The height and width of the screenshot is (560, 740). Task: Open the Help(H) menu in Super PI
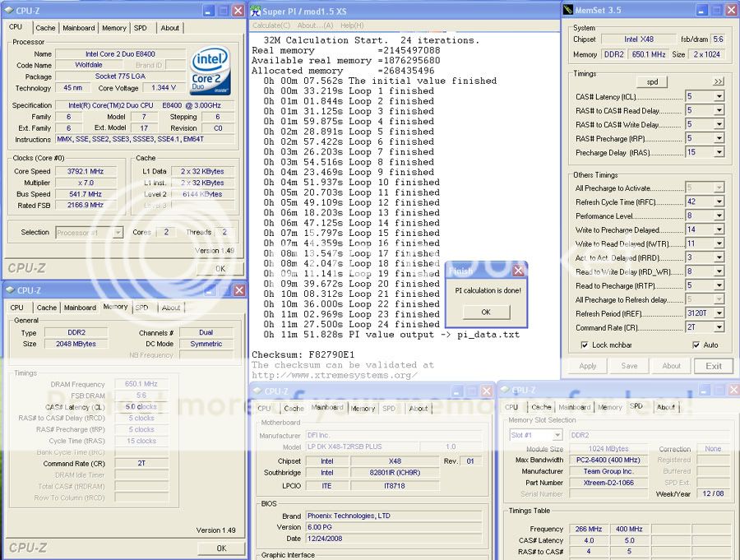pyautogui.click(x=352, y=25)
